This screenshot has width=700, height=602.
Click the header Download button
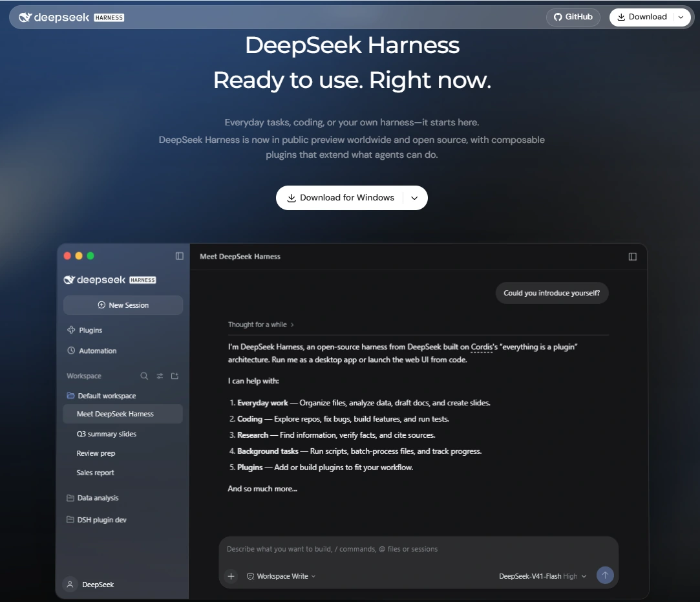[x=642, y=17]
